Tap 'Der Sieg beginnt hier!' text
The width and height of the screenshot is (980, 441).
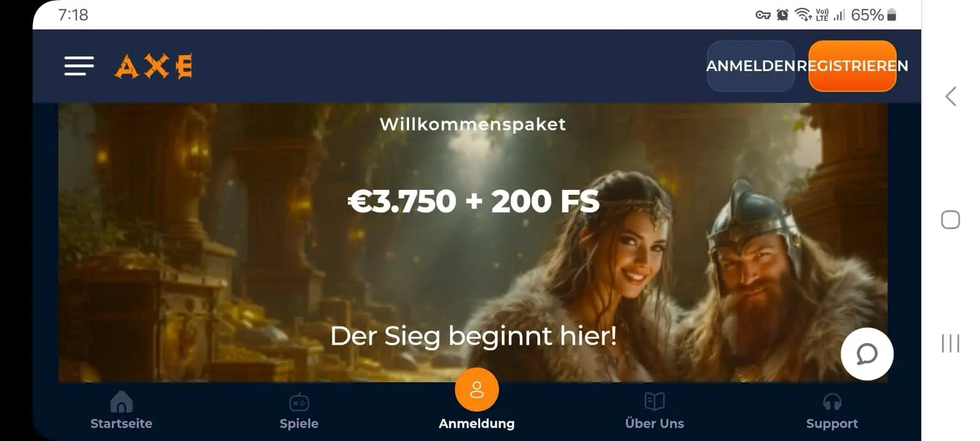(473, 336)
